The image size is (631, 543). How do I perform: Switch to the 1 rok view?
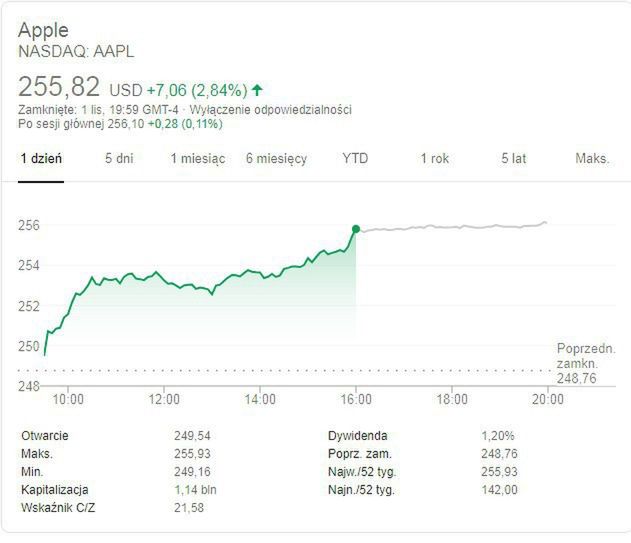click(434, 159)
